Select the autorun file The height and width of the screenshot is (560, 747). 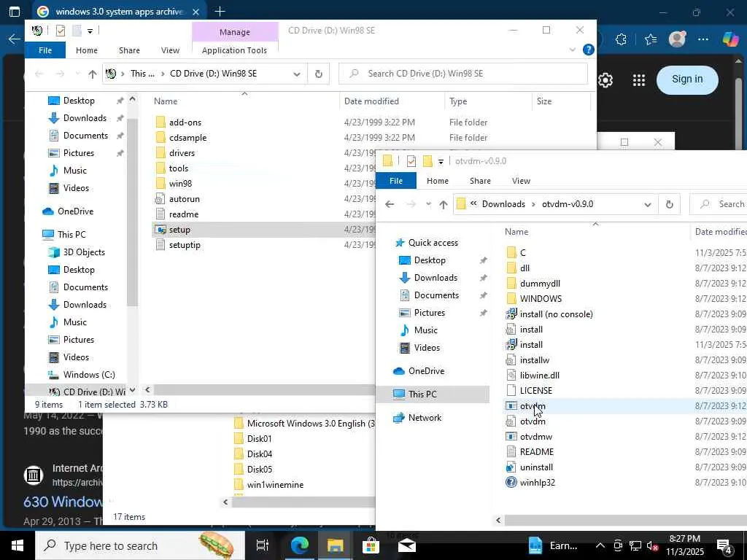(184, 198)
